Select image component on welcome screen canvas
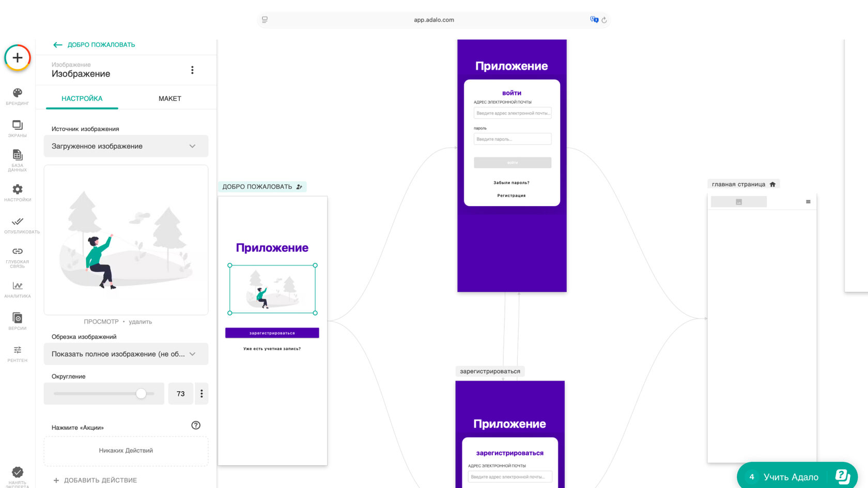This screenshot has width=868, height=488. pos(272,289)
